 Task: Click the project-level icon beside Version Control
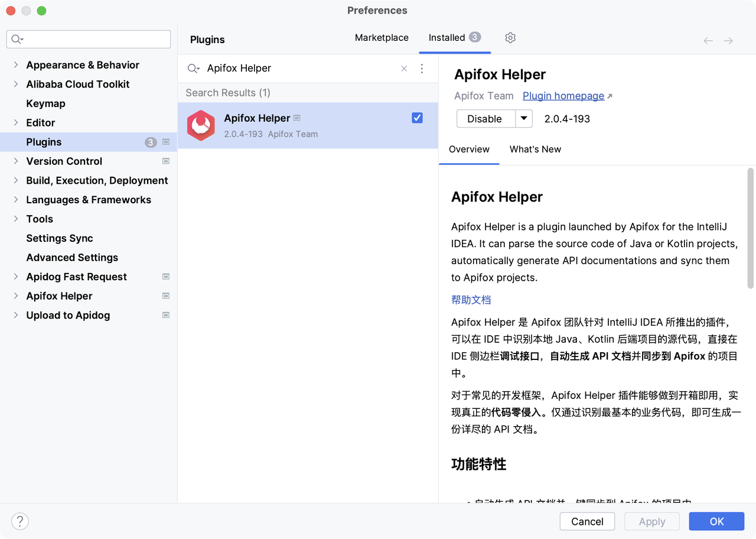coord(166,161)
